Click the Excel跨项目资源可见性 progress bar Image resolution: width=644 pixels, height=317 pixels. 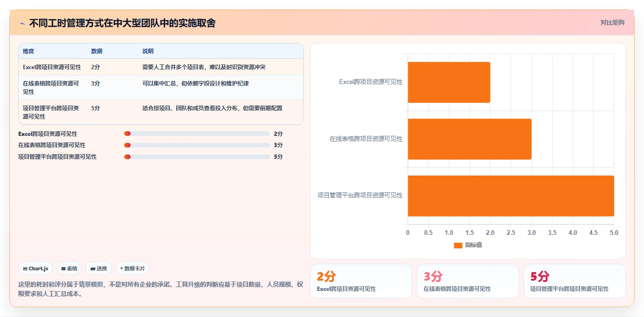coord(197,134)
